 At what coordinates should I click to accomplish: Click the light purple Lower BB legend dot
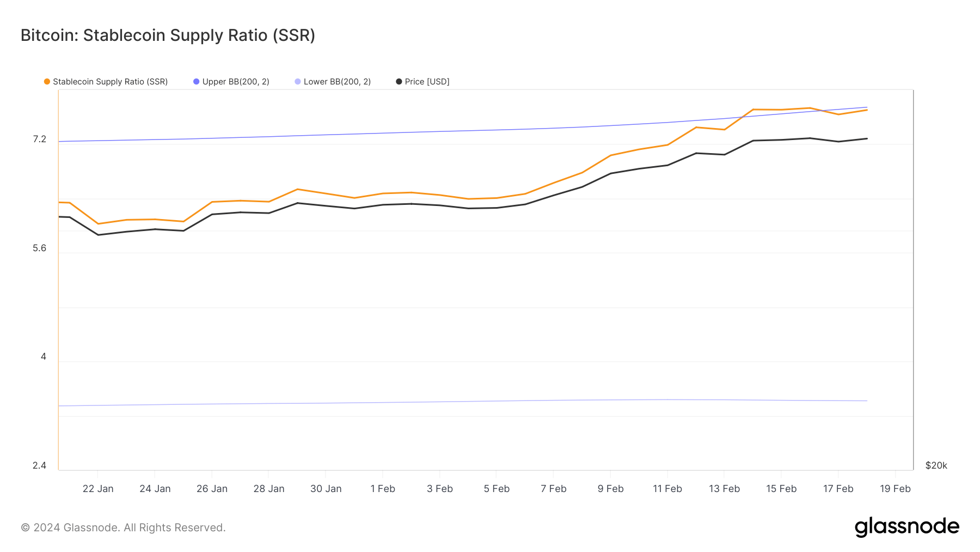coord(298,82)
